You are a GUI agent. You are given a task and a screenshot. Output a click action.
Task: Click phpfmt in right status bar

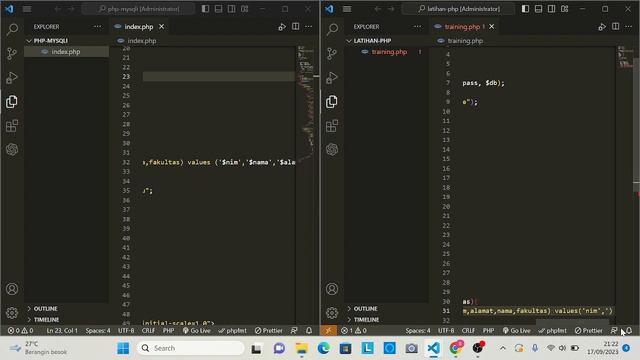553,330
